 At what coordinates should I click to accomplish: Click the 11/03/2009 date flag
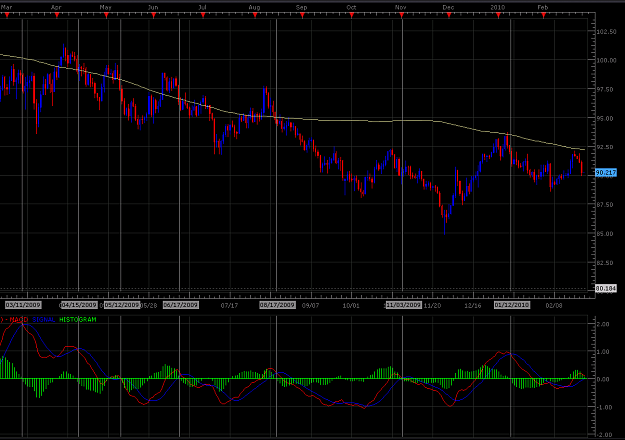tap(403, 305)
